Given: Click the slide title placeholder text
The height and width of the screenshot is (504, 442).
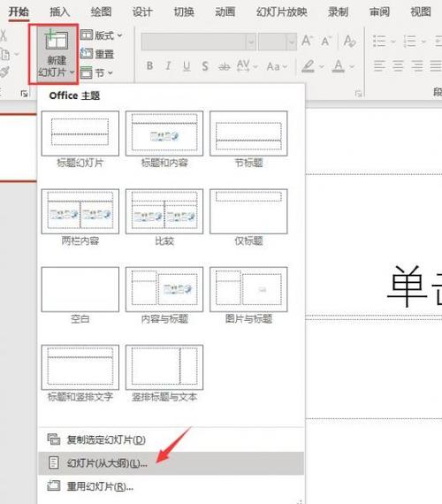Looking at the screenshot, I should click(415, 286).
